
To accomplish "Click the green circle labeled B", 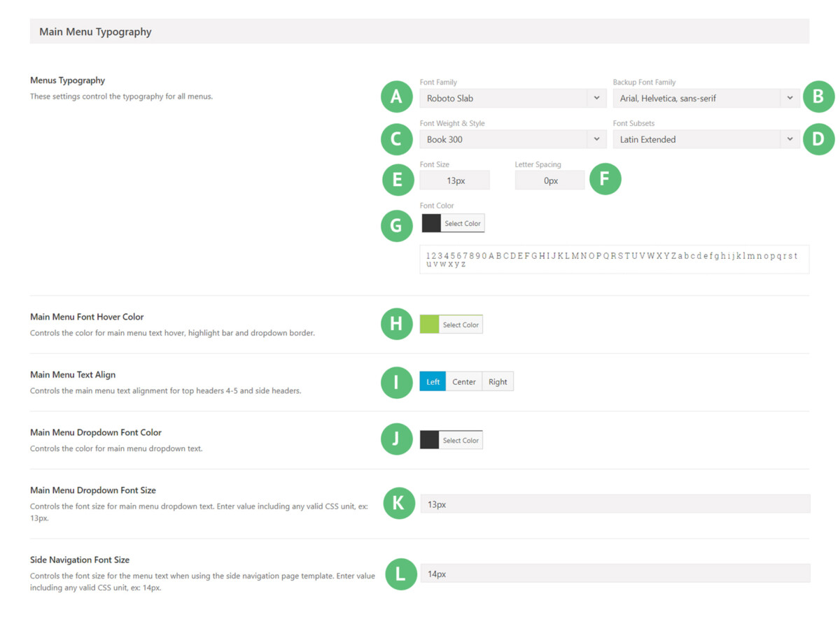I will click(819, 97).
